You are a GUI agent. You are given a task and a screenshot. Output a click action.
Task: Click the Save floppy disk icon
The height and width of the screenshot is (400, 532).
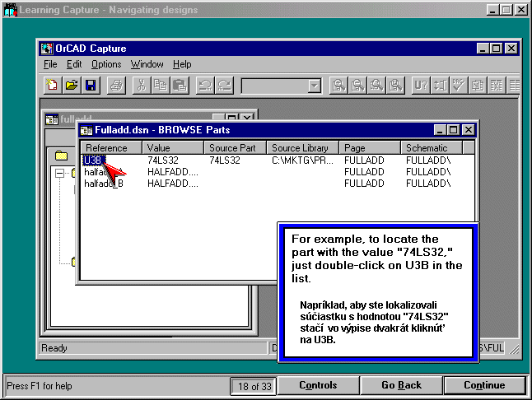pos(91,85)
